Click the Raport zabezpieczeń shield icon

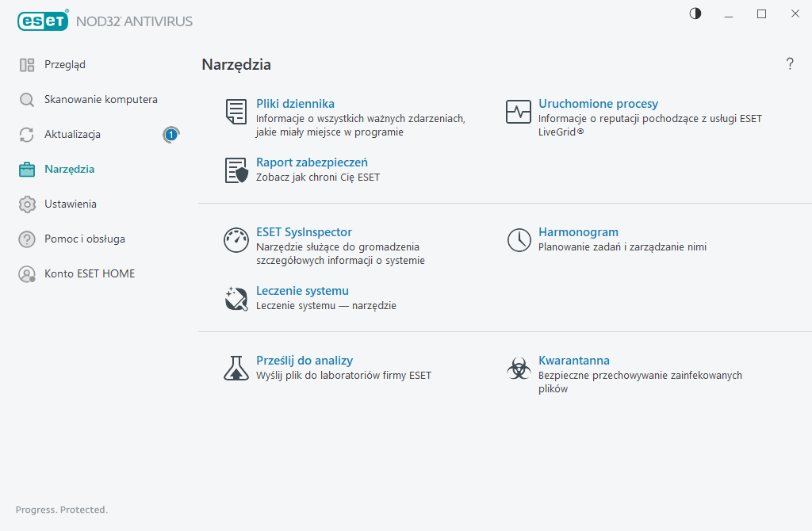click(x=236, y=170)
